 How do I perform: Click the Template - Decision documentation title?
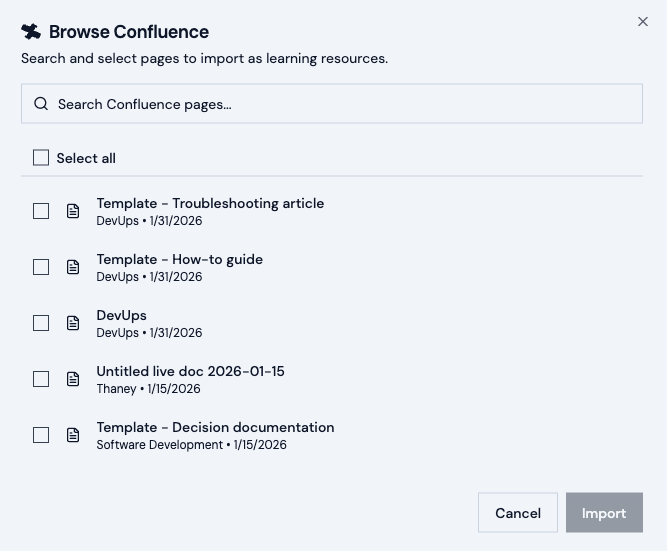point(215,427)
